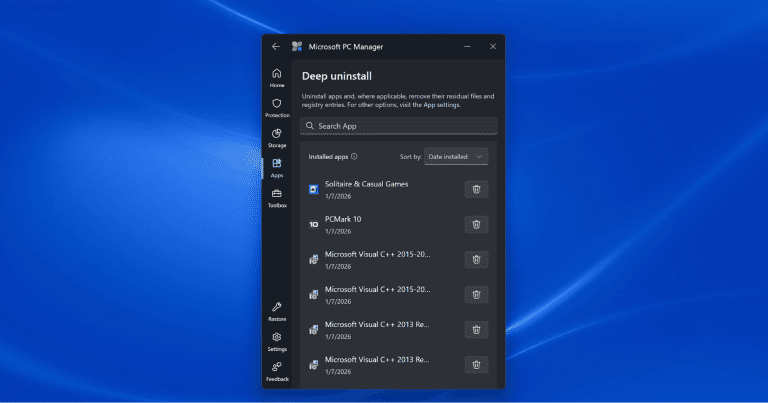The image size is (768, 403).
Task: Open the Restore option in sidebar
Action: click(276, 311)
